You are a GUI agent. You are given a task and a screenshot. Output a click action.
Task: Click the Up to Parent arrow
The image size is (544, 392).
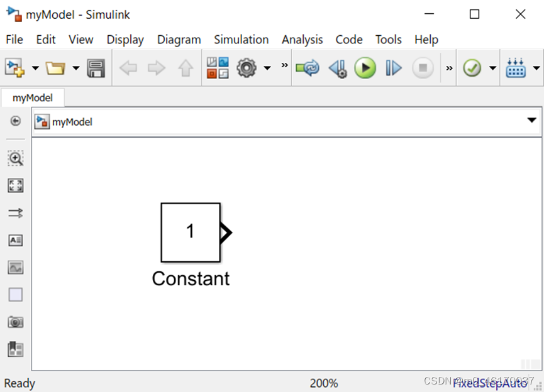tap(186, 68)
